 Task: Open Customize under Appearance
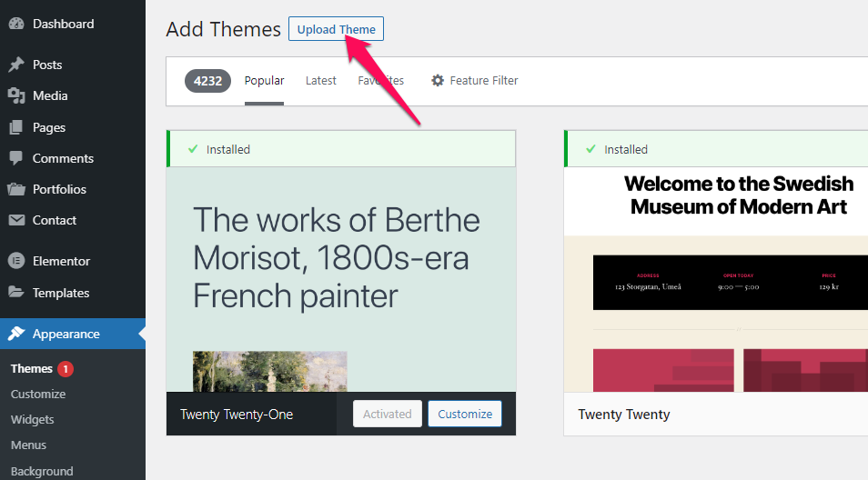pos(38,395)
